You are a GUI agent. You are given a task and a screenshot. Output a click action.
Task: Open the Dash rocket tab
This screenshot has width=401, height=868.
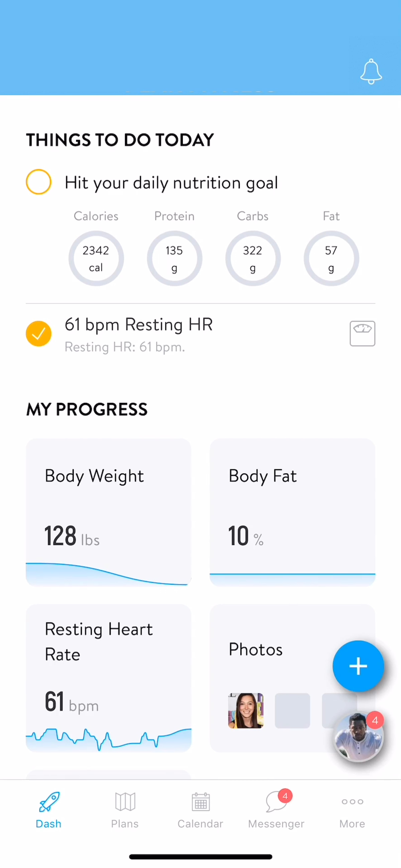tap(49, 810)
